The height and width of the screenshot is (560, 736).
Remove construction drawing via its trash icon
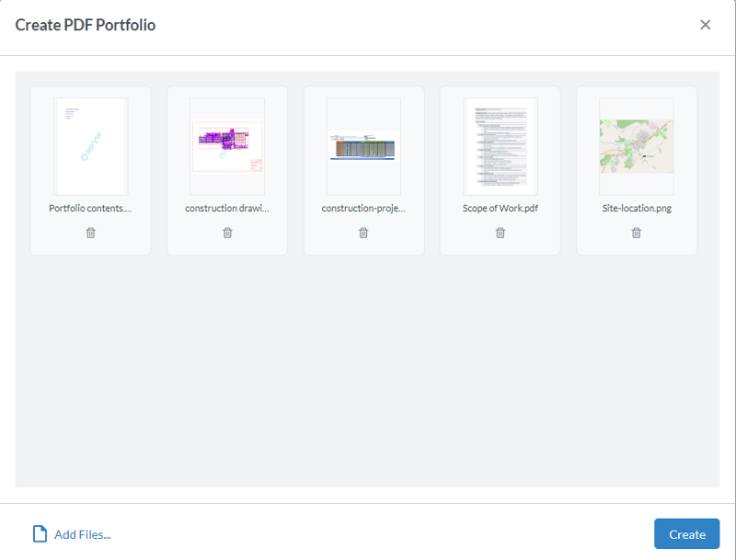pos(226,233)
